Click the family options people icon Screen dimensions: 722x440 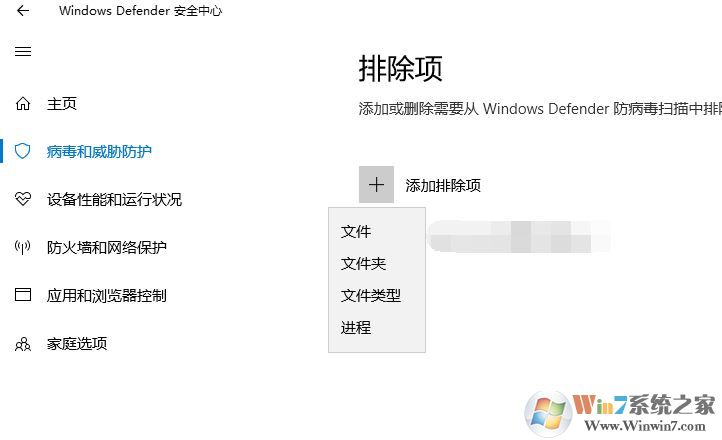(23, 344)
